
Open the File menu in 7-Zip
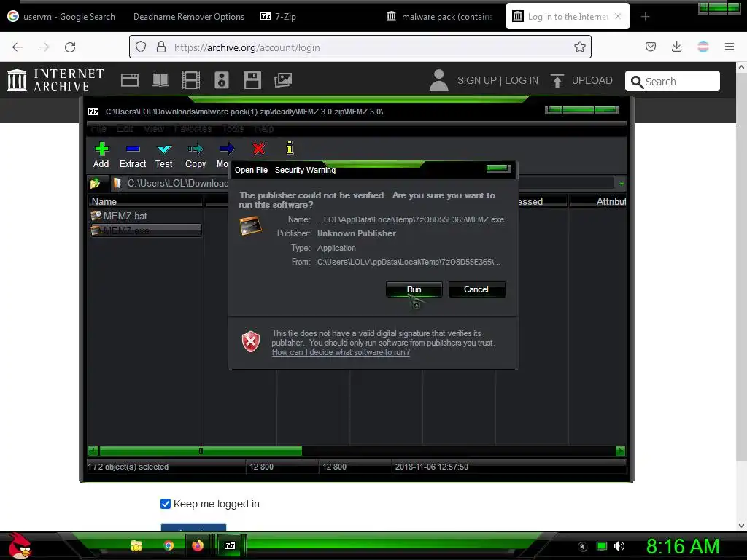click(x=98, y=128)
